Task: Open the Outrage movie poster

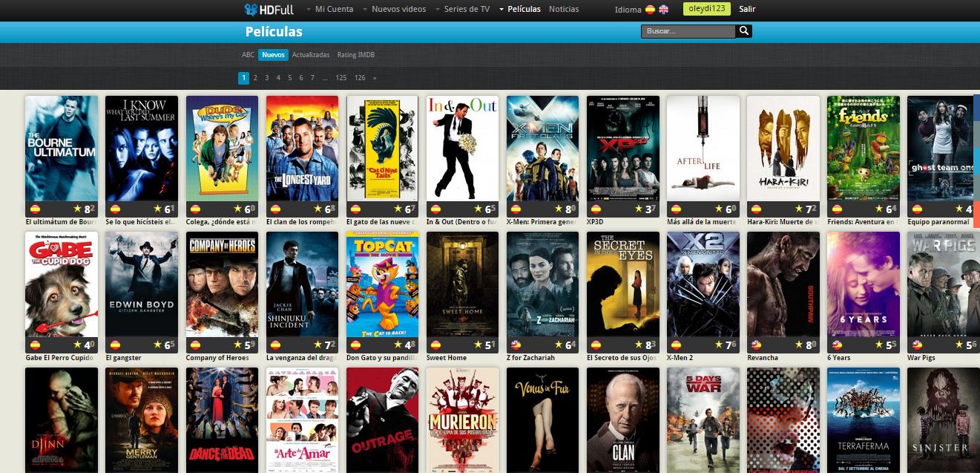Action: pos(382,420)
